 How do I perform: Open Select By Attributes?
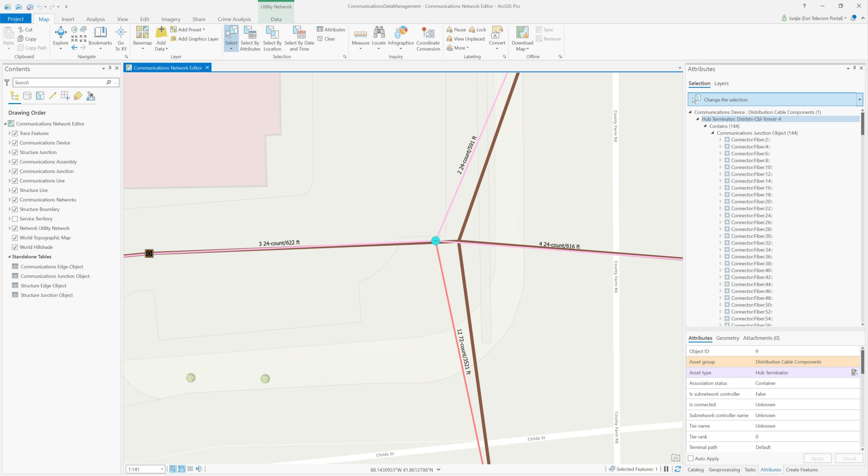click(x=250, y=38)
